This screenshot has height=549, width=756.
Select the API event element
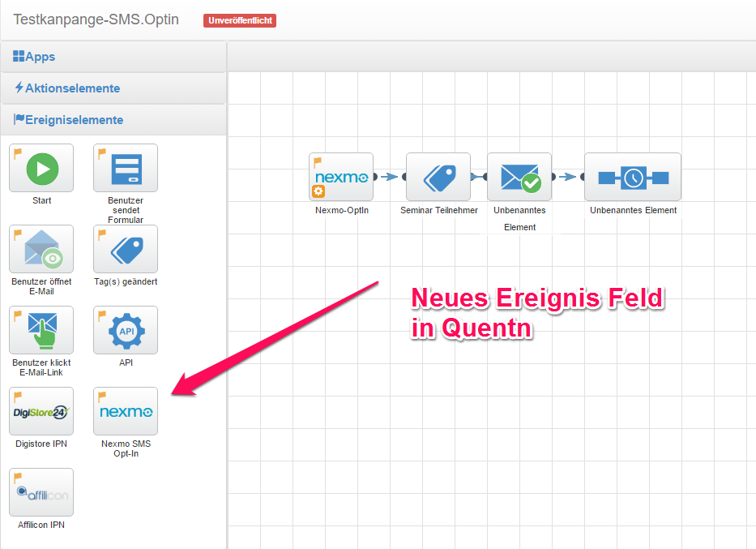click(126, 330)
